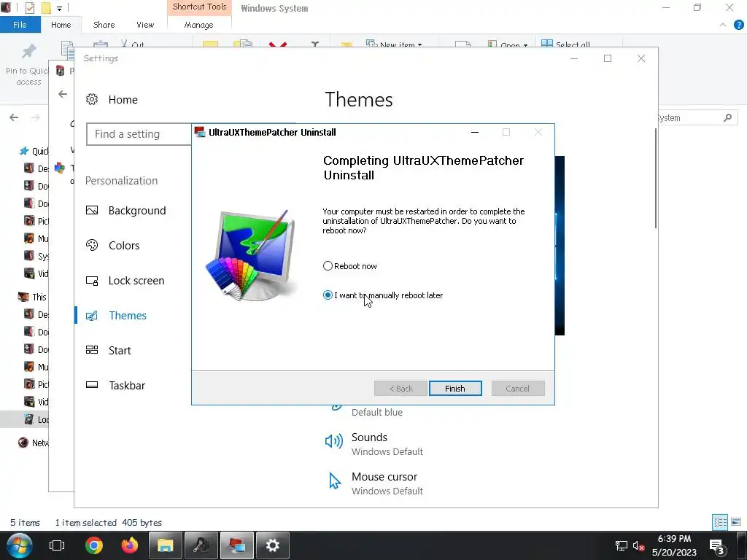Click the Settings window scrollbar
The height and width of the screenshot is (560, 747).
click(x=656, y=178)
